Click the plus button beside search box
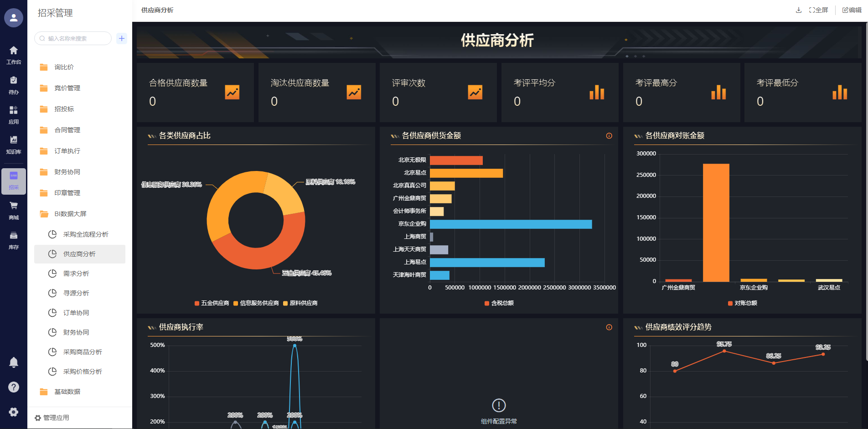Screen dimensions: 868x429 [122, 38]
